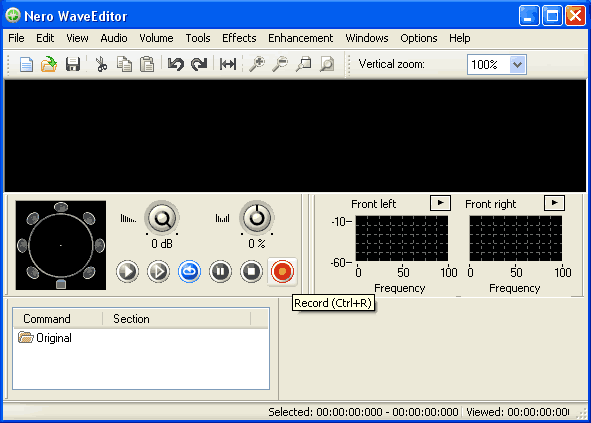Cut selection with scissors icon

pyautogui.click(x=101, y=64)
